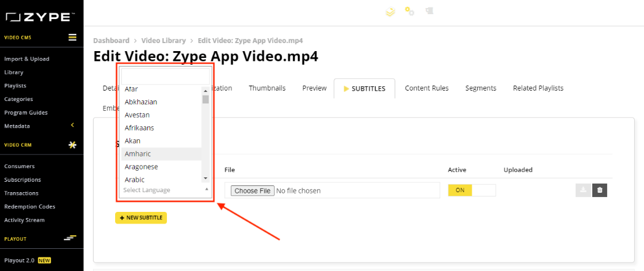
Task: Switch to the Preview tab
Action: pos(314,88)
